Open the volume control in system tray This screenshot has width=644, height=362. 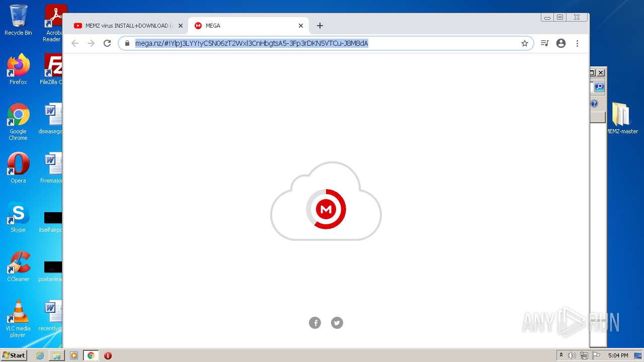(572, 355)
